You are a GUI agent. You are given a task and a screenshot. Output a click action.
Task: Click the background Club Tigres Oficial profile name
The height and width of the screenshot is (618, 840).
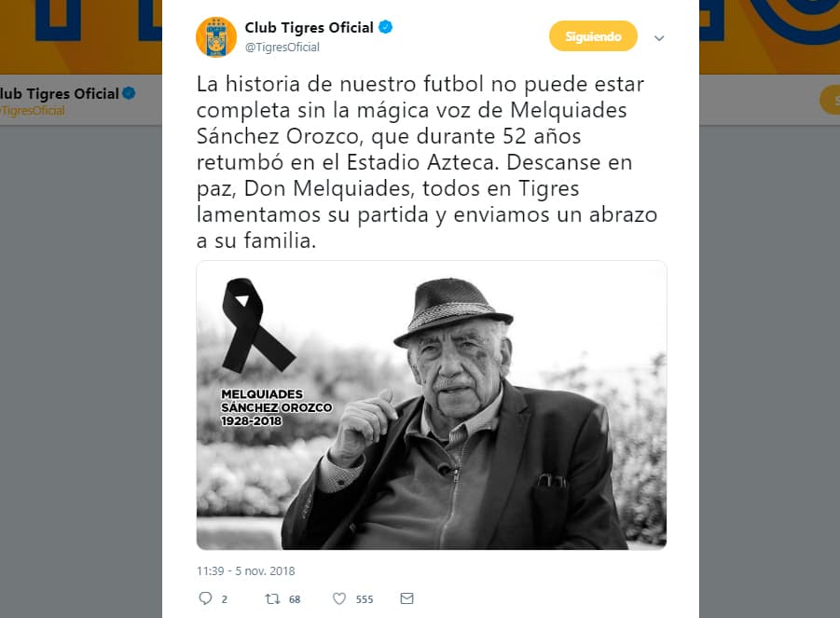coord(60,94)
